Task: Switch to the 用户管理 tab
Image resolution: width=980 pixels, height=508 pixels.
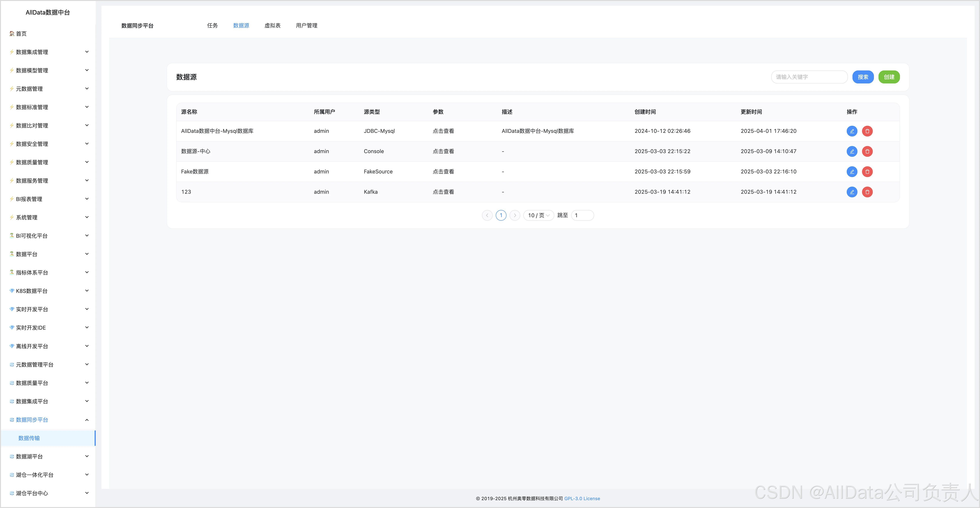Action: pyautogui.click(x=307, y=25)
